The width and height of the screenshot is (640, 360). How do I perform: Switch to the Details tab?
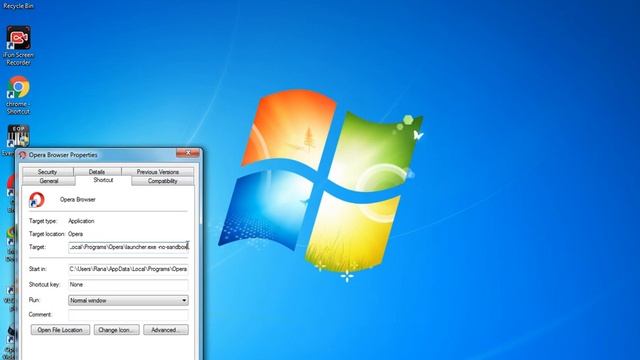point(97,172)
